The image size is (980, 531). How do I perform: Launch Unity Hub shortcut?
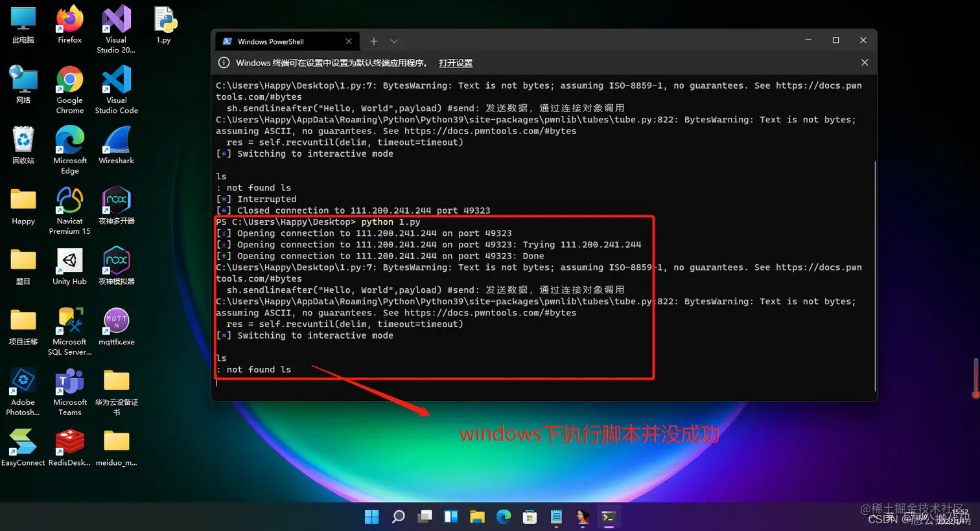(69, 267)
